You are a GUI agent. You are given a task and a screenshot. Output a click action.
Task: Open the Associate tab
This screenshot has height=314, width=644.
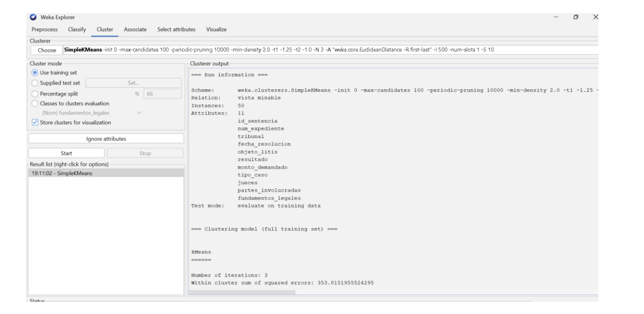135,30
